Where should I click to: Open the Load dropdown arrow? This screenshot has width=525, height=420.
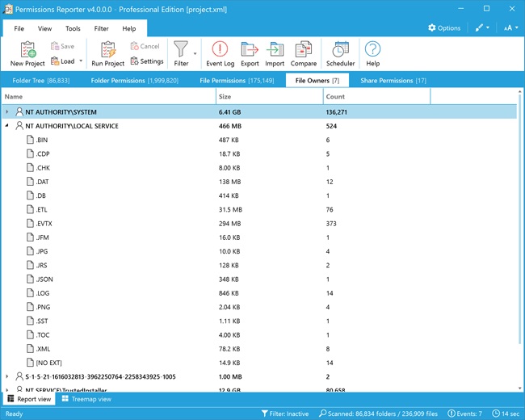(x=81, y=61)
